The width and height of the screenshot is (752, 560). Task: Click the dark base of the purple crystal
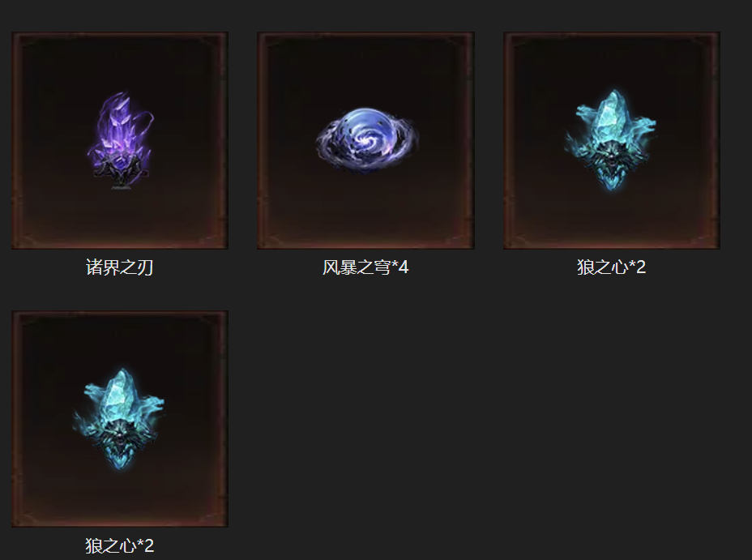pos(121,173)
